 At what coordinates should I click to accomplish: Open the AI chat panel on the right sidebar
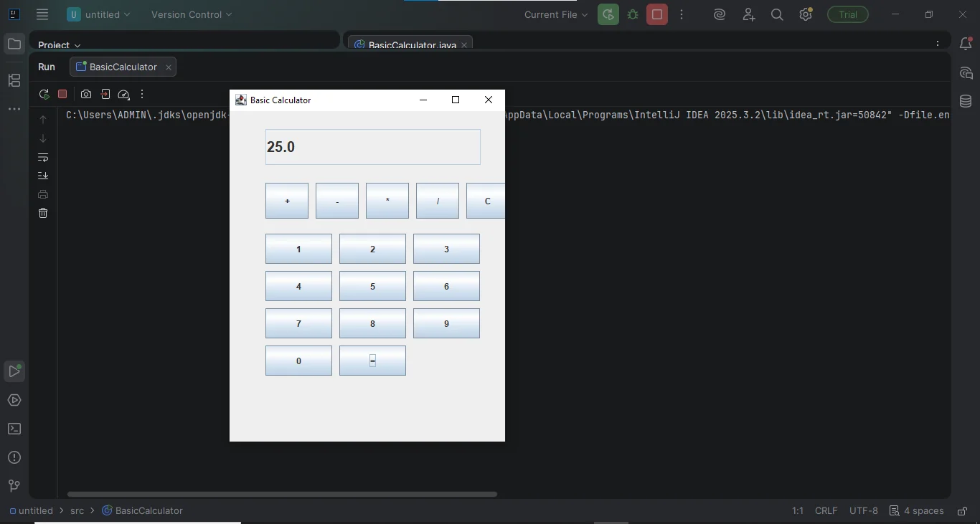(966, 73)
